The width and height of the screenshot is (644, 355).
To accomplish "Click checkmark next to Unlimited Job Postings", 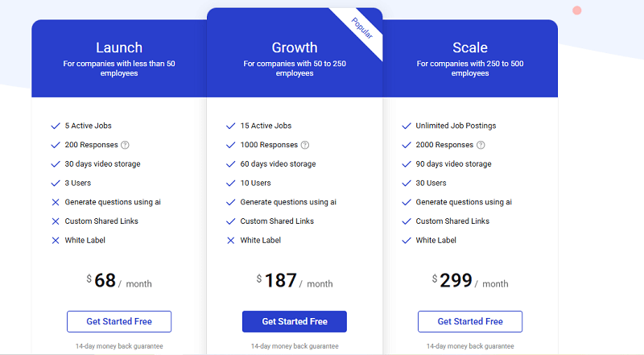I will (407, 126).
